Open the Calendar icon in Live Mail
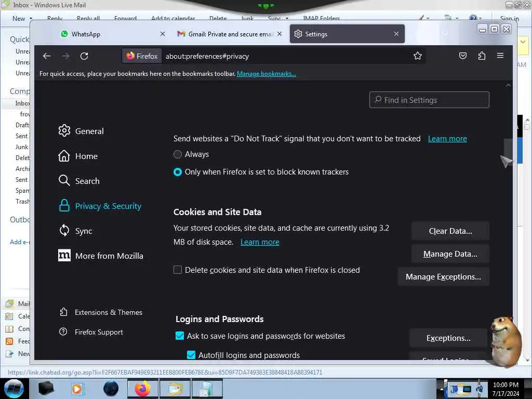 click(x=9, y=316)
